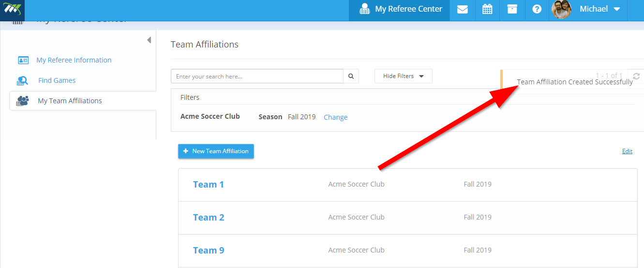Click the Team Affiliations page heading

pyautogui.click(x=205, y=45)
